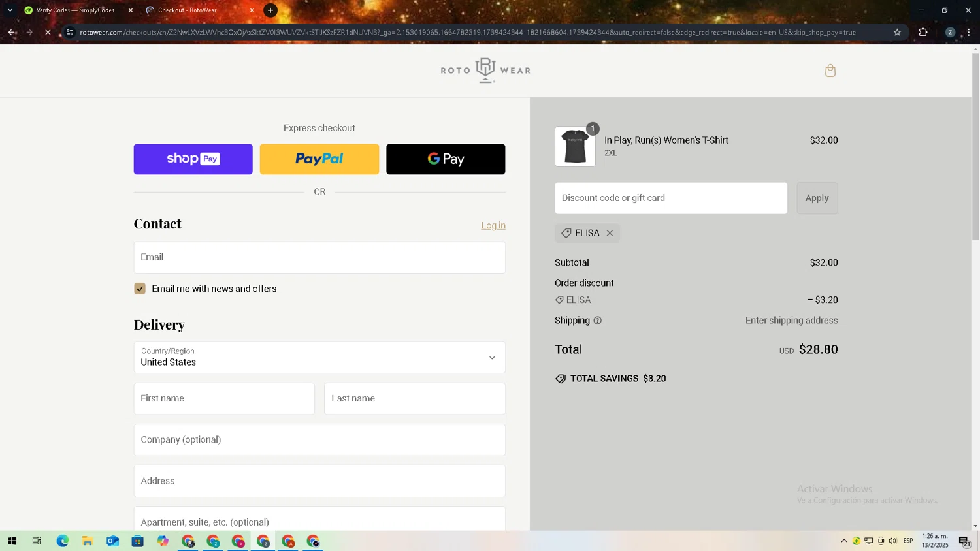Click TOTAL SAVINGS $3.20 text
This screenshot has height=551, width=980.
tap(618, 379)
